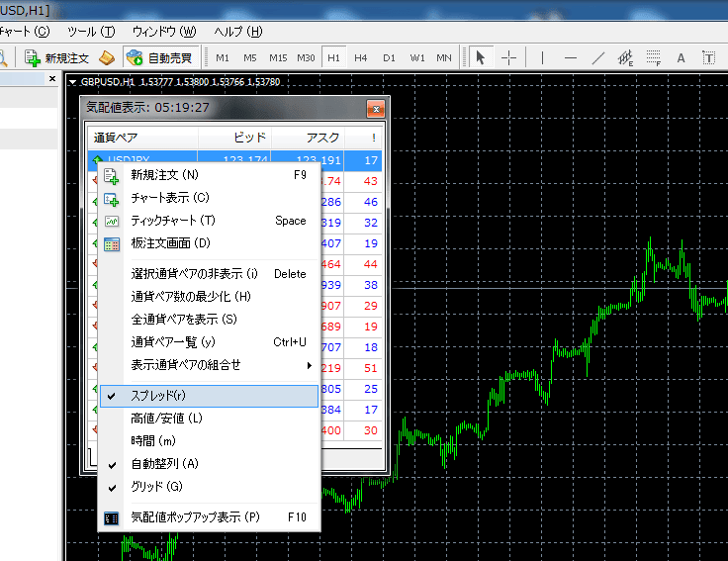The width and height of the screenshot is (728, 561).
Task: Choose 通貨ペア数の最少化 (H) entry
Action: click(210, 297)
